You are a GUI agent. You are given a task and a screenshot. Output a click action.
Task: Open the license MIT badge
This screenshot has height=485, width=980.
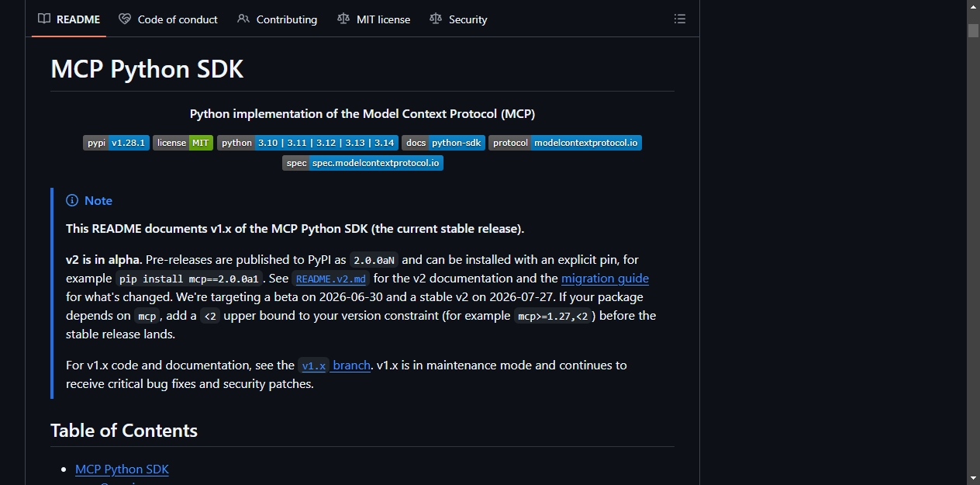click(x=183, y=143)
